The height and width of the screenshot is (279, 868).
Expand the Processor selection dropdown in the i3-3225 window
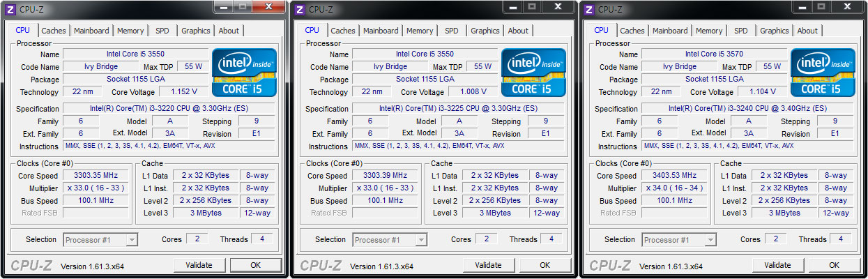click(x=390, y=240)
